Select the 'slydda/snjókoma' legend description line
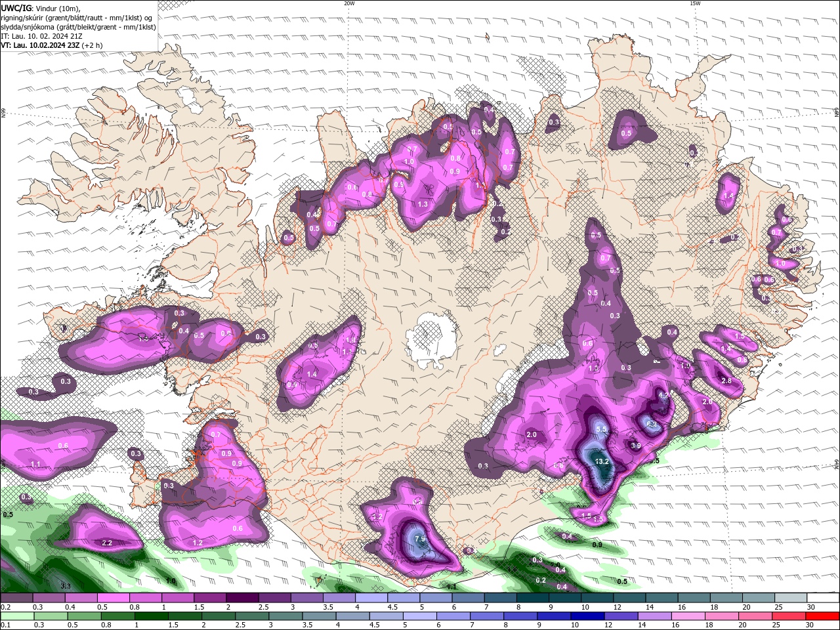The image size is (840, 630). (79, 27)
